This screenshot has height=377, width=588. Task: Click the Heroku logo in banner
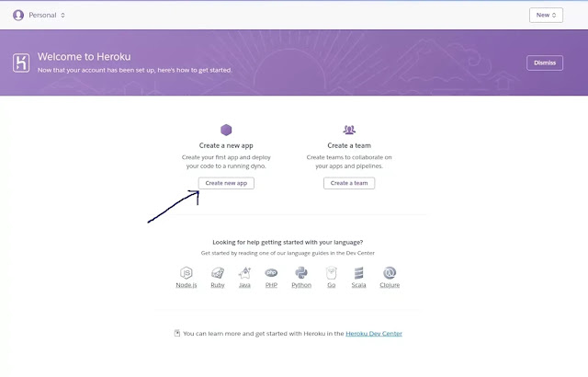tap(21, 63)
